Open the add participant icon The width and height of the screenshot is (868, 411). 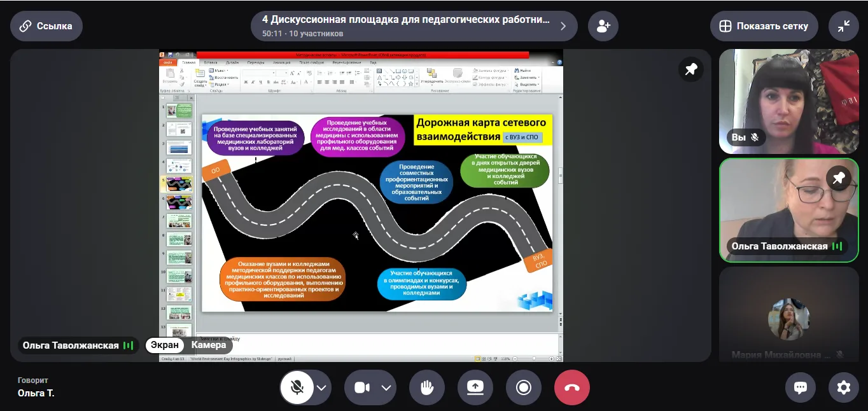pos(603,26)
